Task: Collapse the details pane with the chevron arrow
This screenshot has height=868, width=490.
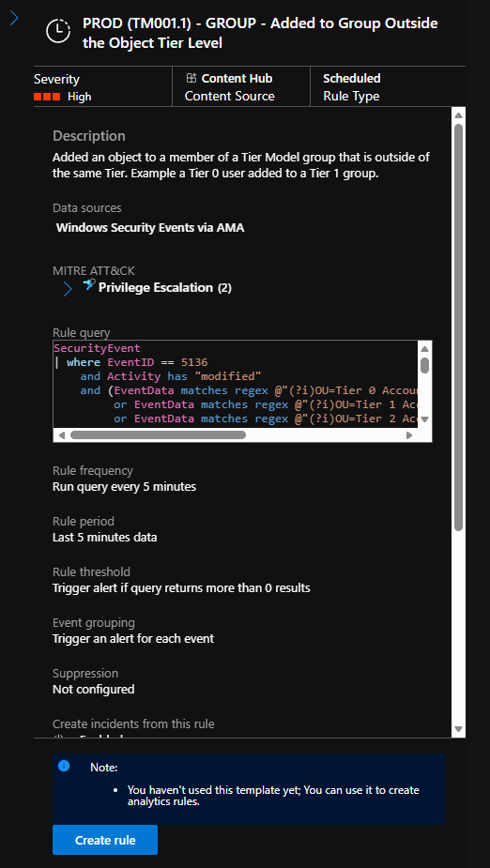Action: 14,18
